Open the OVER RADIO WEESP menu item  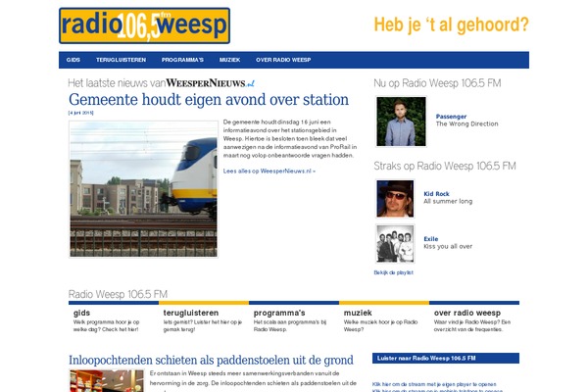283,60
